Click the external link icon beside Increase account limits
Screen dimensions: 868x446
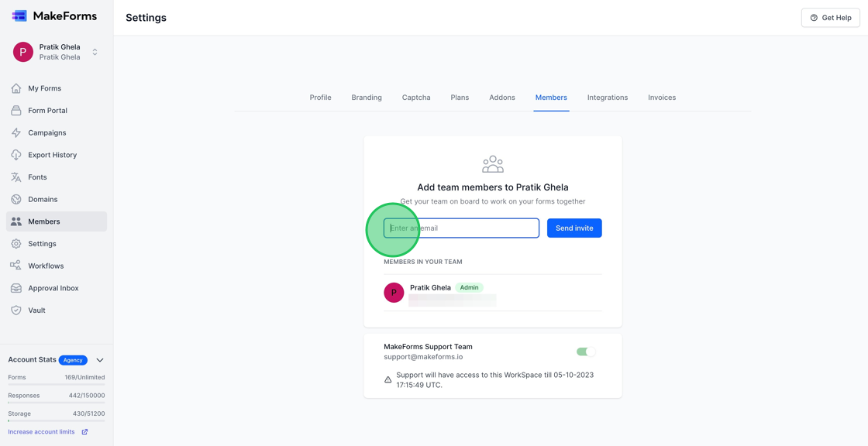click(x=84, y=431)
